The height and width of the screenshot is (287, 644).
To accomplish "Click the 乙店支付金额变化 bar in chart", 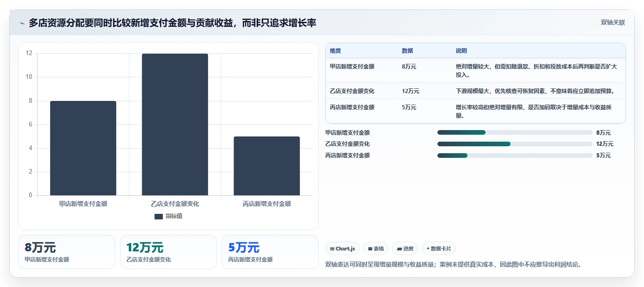I will tap(175, 125).
